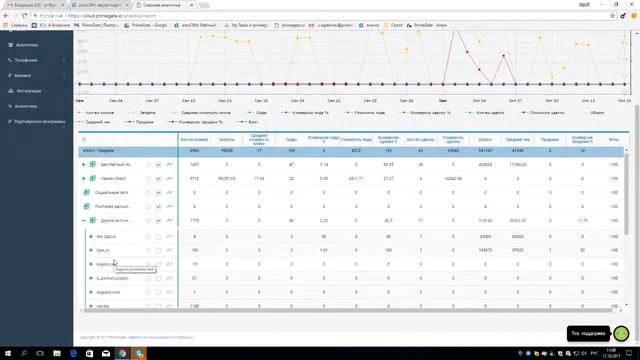Click the Тех. поддержка button
Image resolution: width=640 pixels, height=360 pixels.
(588, 333)
